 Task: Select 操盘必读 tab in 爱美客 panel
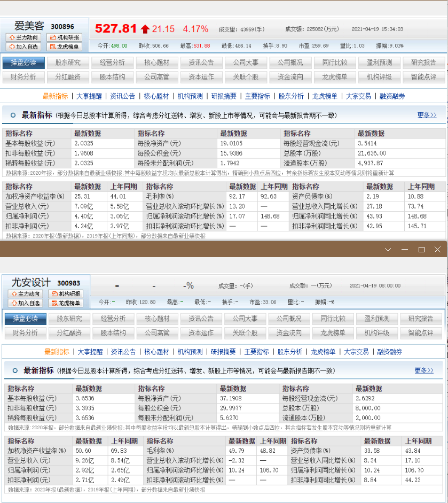coord(23,63)
